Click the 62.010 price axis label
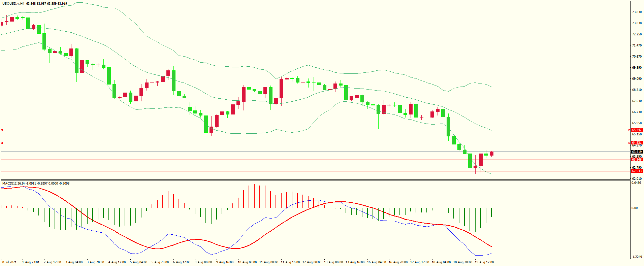Image resolution: width=644 pixels, height=266 pixels. click(637, 179)
